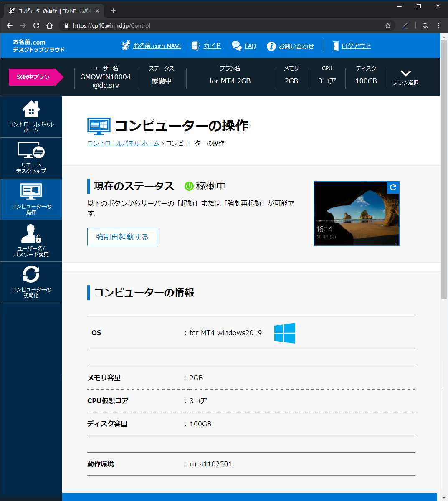
Task: Click the 選択中プラン pink label
Action: [36, 77]
